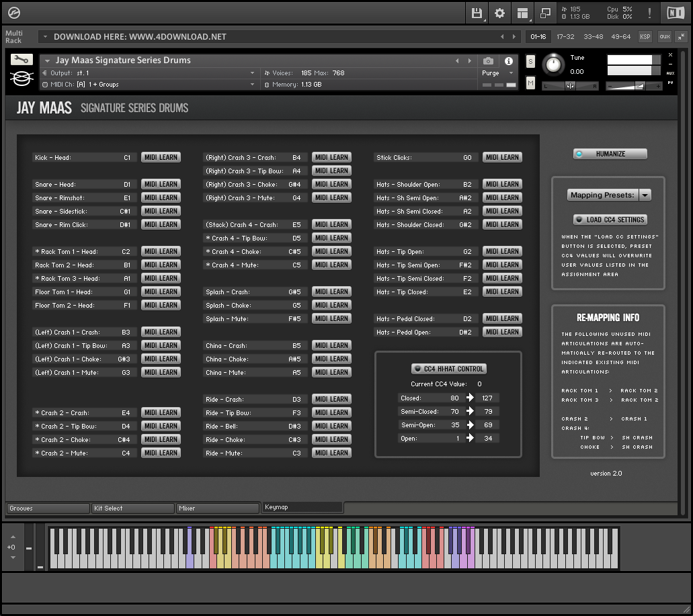
Task: Click the keyboard octave shift up arrow
Action: click(13, 537)
